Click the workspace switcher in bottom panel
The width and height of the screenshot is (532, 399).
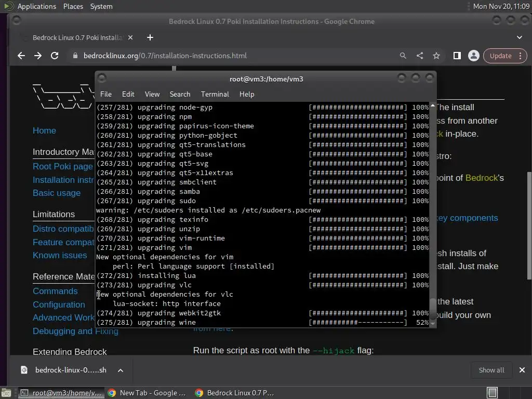click(x=493, y=393)
